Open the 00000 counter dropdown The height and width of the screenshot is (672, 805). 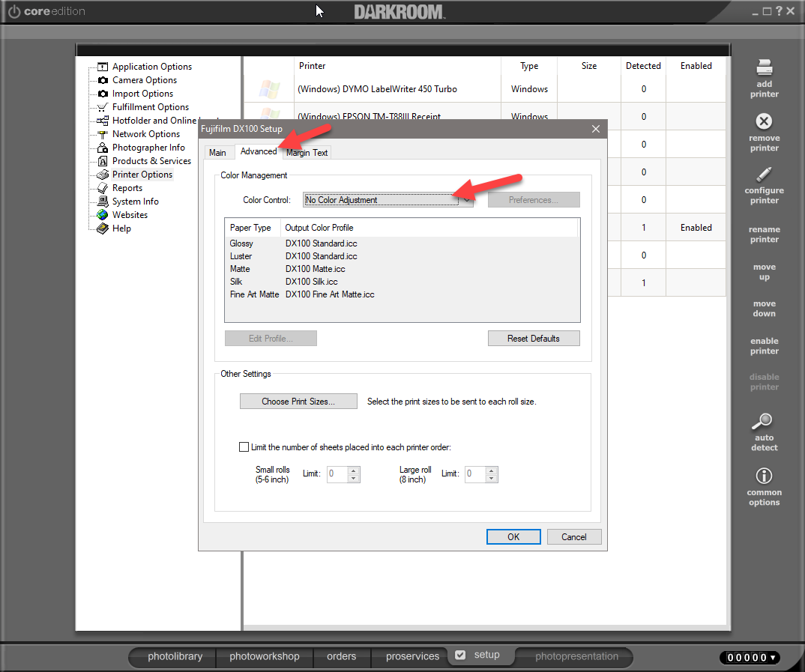tap(750, 657)
